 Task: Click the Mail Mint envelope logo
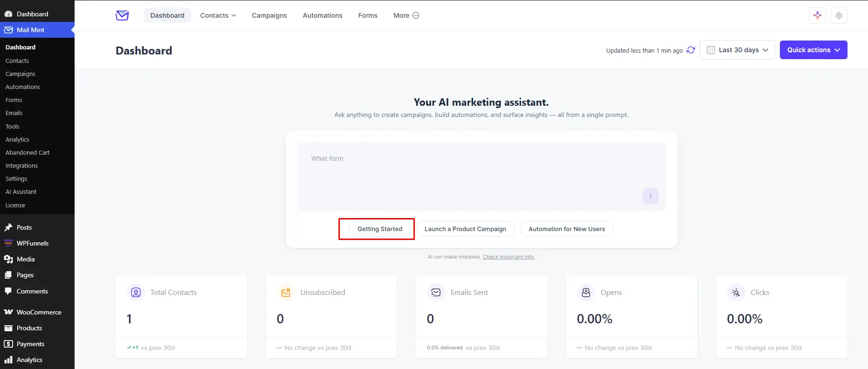pos(122,15)
